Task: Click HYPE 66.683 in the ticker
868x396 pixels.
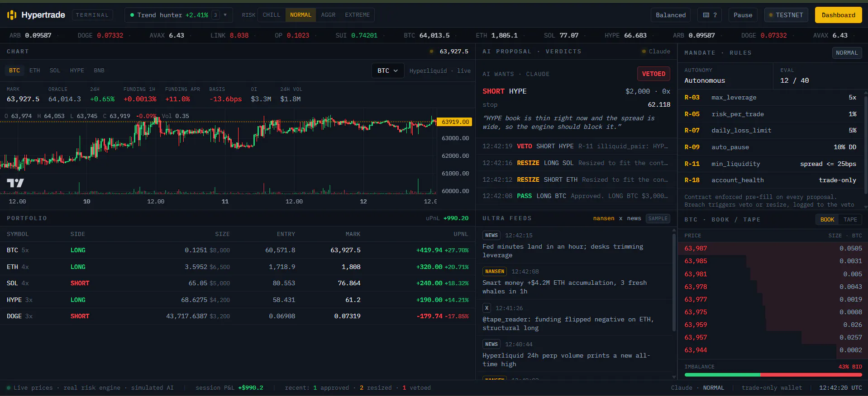Action: click(x=625, y=35)
